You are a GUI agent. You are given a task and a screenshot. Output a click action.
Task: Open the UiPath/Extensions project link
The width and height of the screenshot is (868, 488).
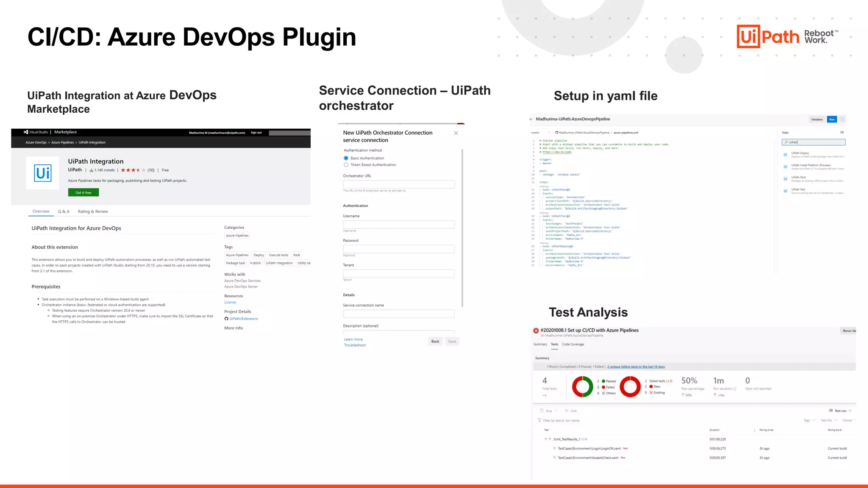tap(244, 319)
